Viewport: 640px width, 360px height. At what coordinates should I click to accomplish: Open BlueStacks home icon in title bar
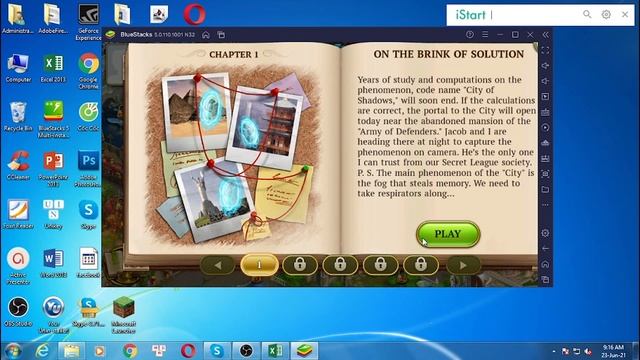point(206,35)
